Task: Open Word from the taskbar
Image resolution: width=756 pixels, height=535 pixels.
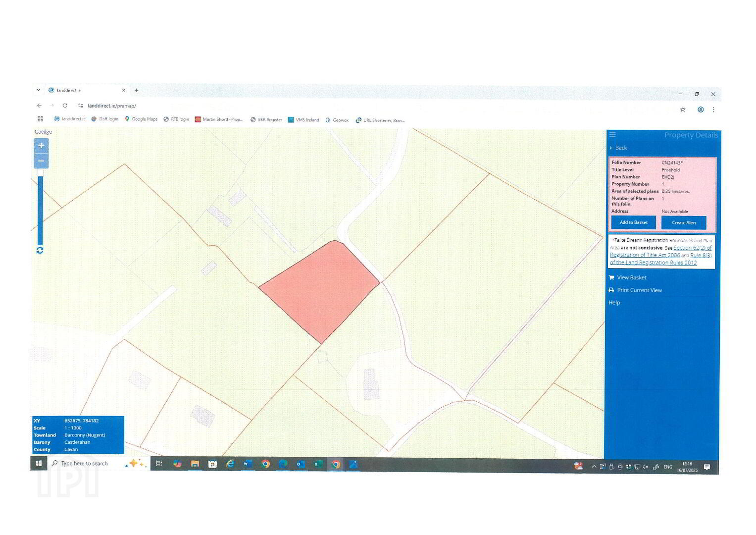Action: click(x=248, y=464)
